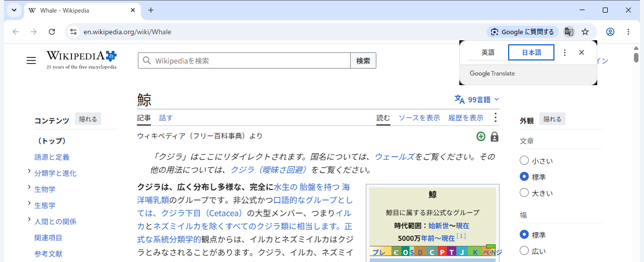Screen dimensions: 644x262
Task: Open Translate popup more options dots
Action: pyautogui.click(x=565, y=52)
